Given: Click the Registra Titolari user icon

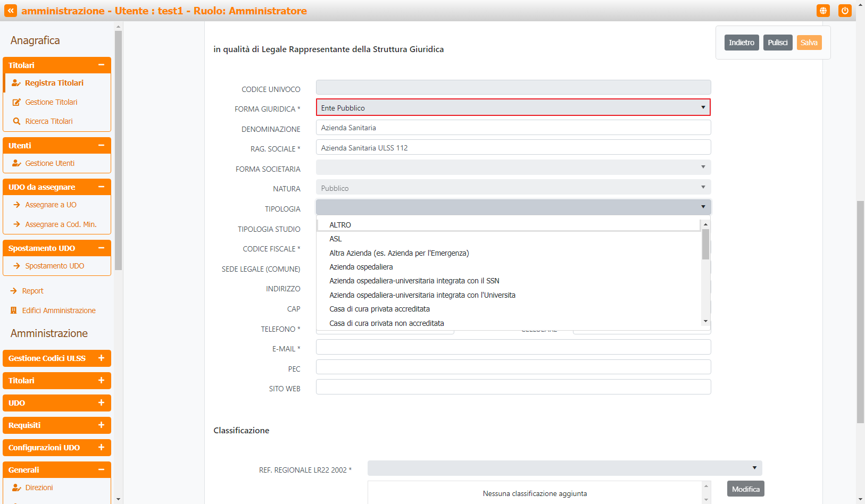Looking at the screenshot, I should 16,83.
